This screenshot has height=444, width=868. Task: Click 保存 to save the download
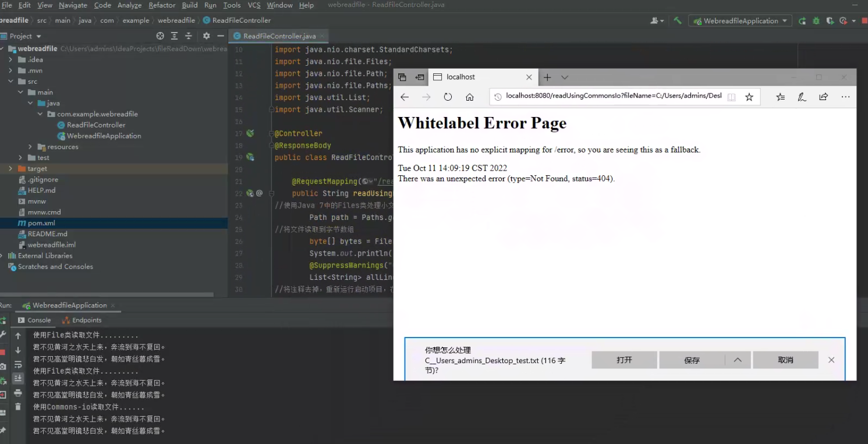(692, 360)
